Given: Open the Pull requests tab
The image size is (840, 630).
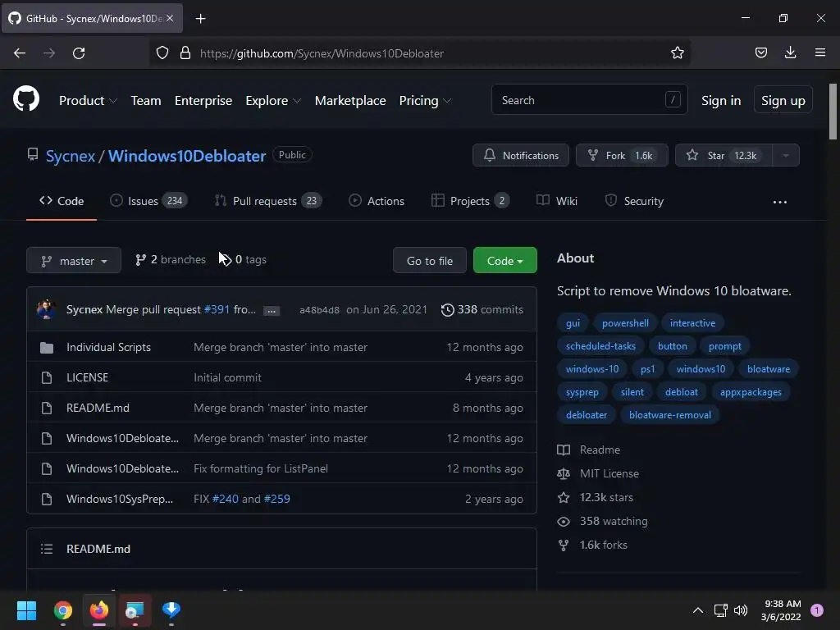Looking at the screenshot, I should click(x=268, y=201).
